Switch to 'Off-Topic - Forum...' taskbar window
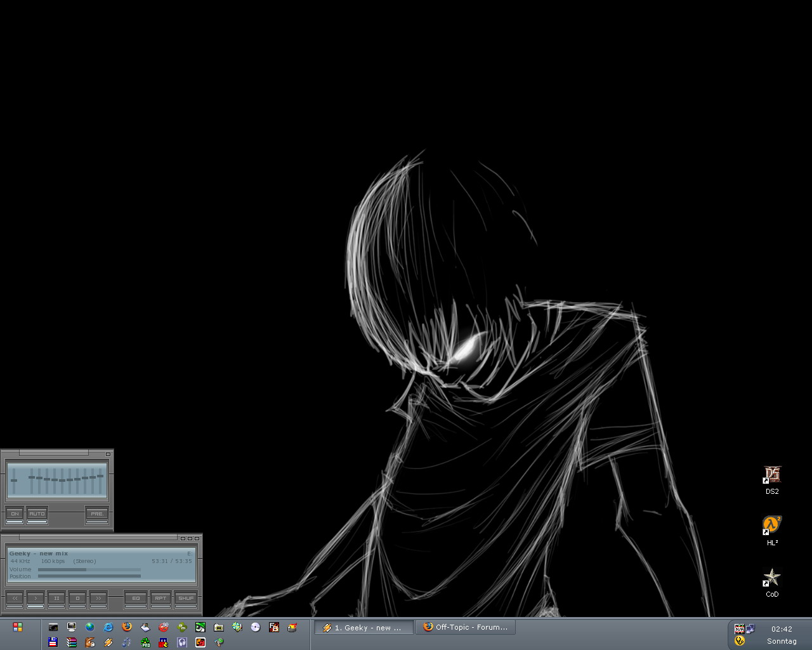Screen dimensions: 812x650 click(466, 627)
